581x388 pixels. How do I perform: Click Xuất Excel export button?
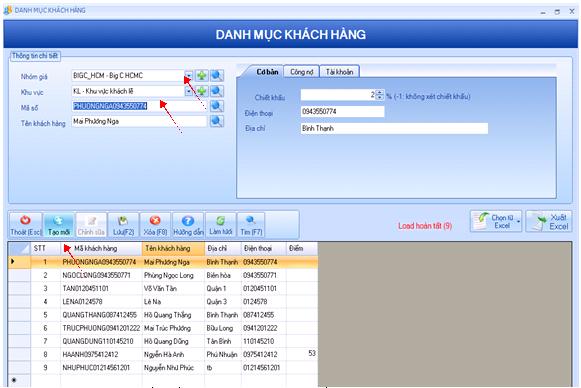[x=550, y=221]
